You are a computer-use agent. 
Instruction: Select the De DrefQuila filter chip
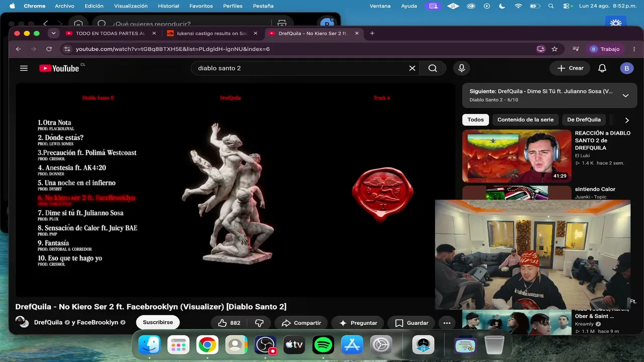point(584,120)
